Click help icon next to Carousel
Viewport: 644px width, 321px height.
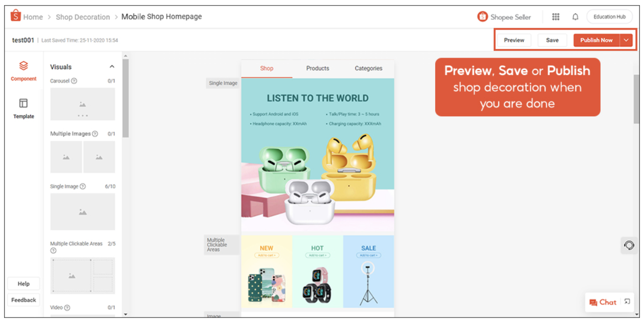[74, 81]
